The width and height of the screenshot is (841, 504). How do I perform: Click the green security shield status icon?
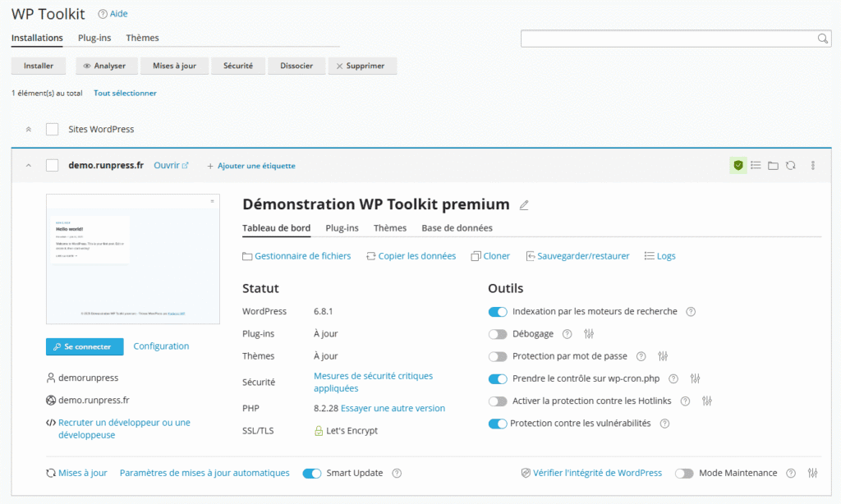tap(738, 166)
